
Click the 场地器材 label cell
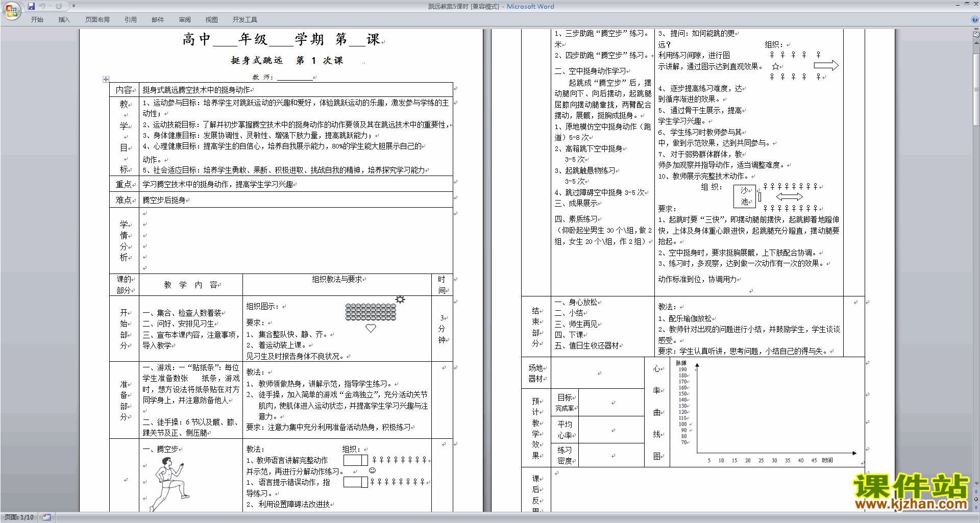click(x=536, y=373)
